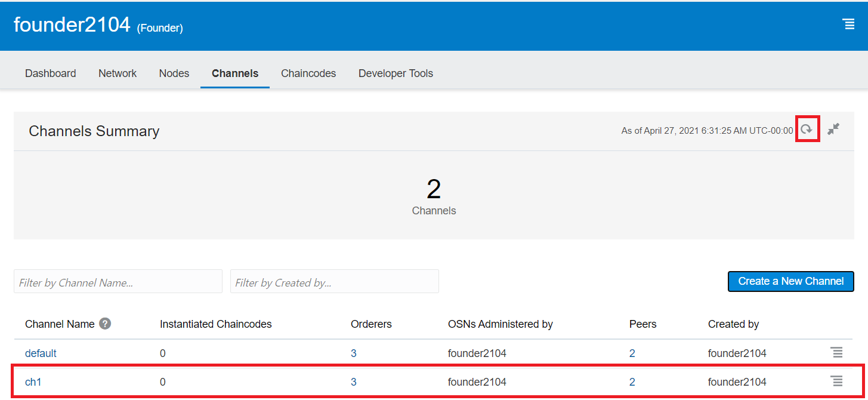Go to the Chaincodes tab
The width and height of the screenshot is (868, 400).
[x=308, y=73]
